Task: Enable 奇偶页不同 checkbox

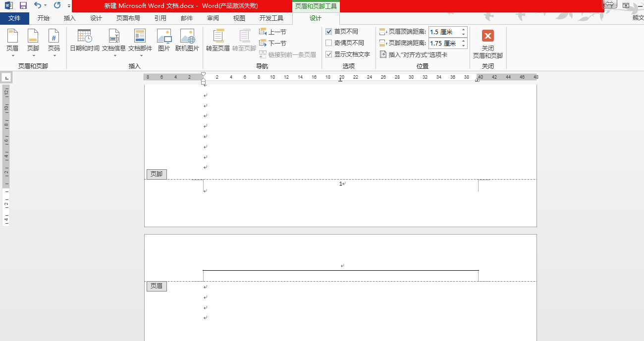Action: point(329,43)
